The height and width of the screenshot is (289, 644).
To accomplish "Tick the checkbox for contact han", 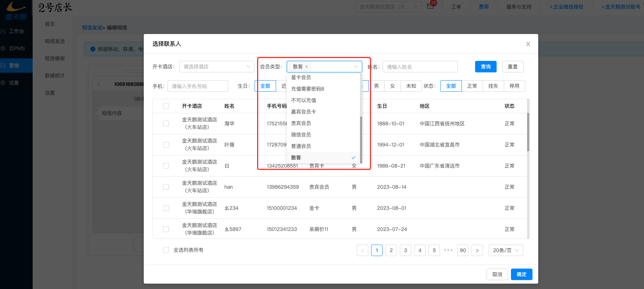I will 166,187.
